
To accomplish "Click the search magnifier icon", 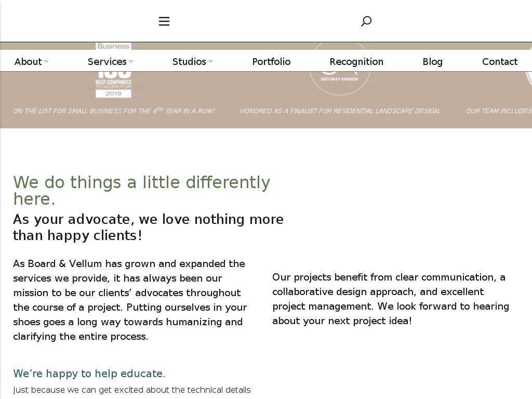I will [x=366, y=21].
